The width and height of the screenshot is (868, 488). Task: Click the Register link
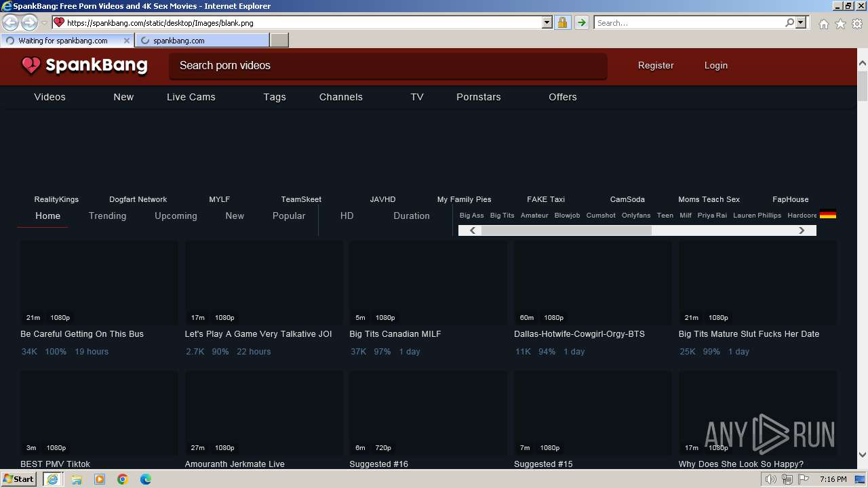656,66
